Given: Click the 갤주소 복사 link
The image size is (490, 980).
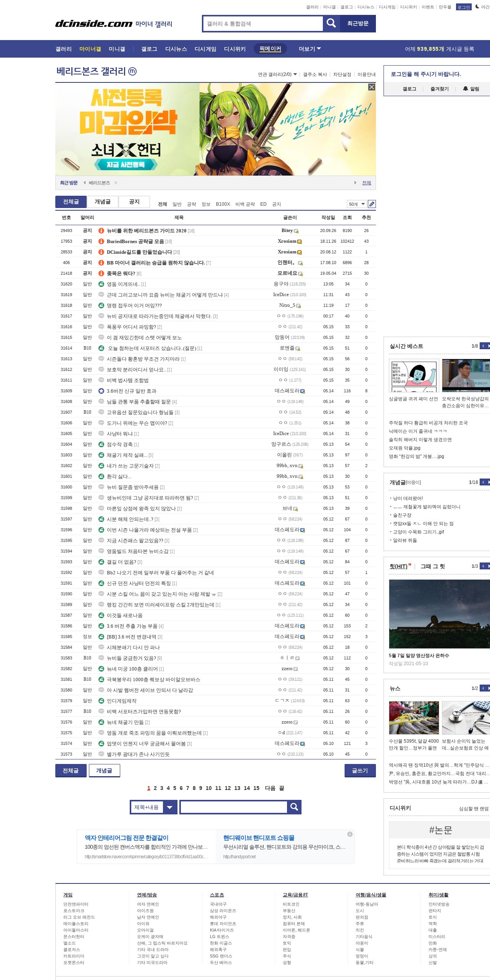Looking at the screenshot, I should (315, 74).
